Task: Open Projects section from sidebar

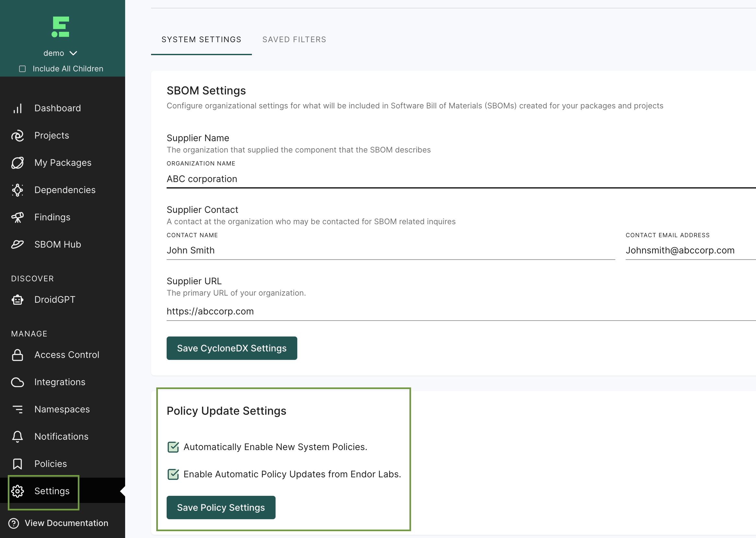Action: (x=52, y=135)
